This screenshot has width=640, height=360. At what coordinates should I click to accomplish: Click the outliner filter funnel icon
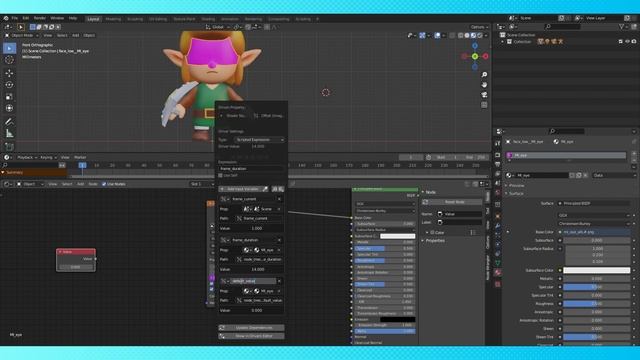click(x=622, y=27)
